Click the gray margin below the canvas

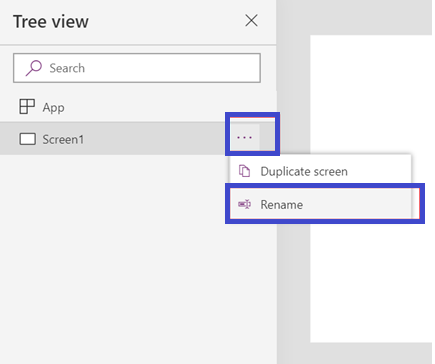[355, 353]
